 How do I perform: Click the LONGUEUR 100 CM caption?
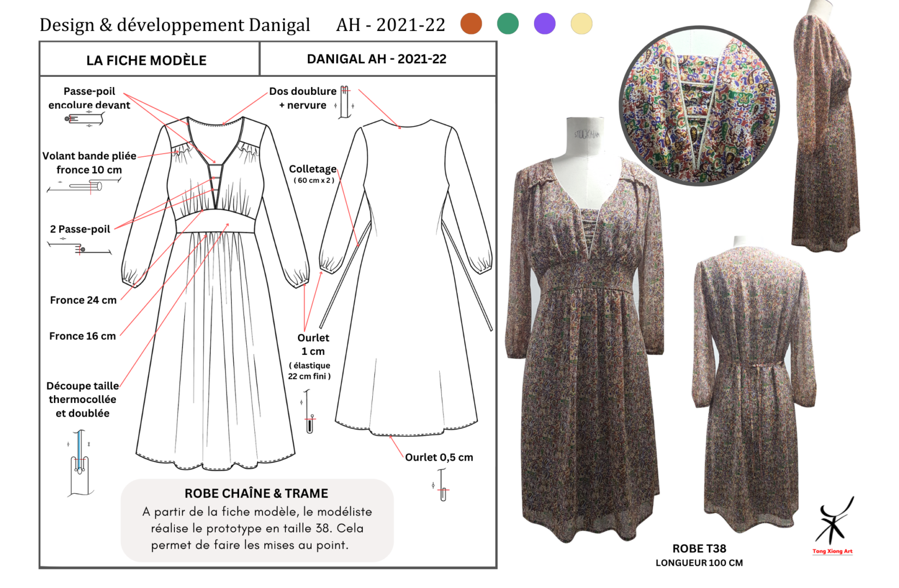[700, 563]
